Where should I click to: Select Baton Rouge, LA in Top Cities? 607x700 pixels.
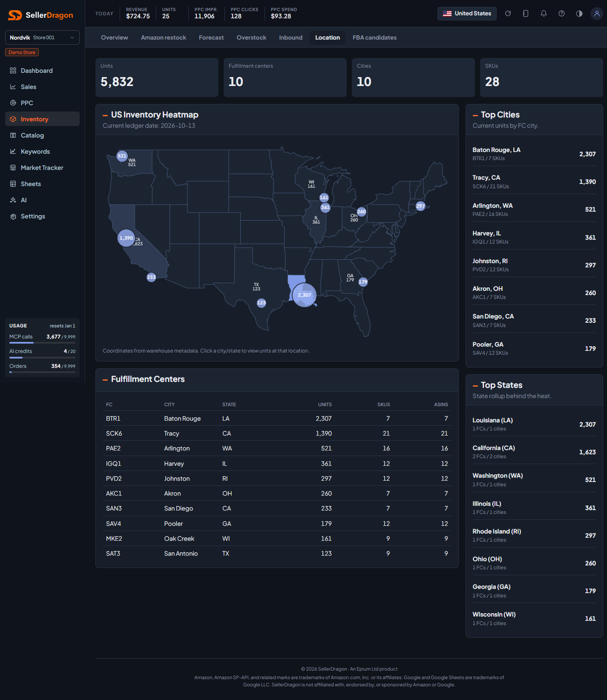(x=534, y=154)
